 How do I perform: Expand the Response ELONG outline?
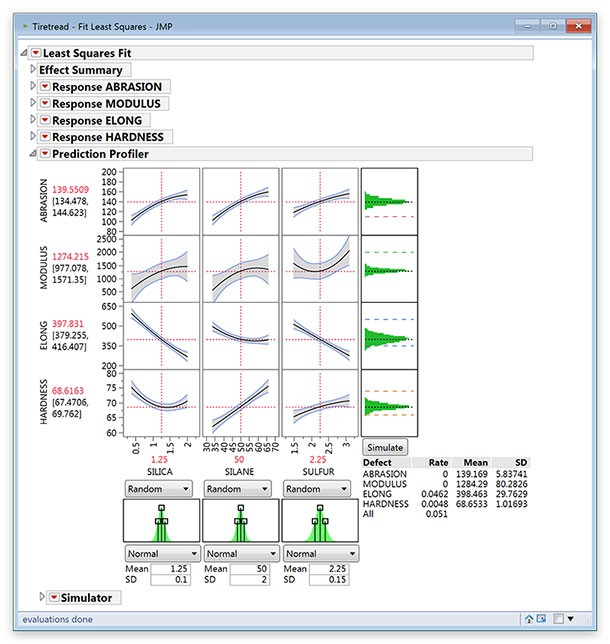tap(33, 120)
